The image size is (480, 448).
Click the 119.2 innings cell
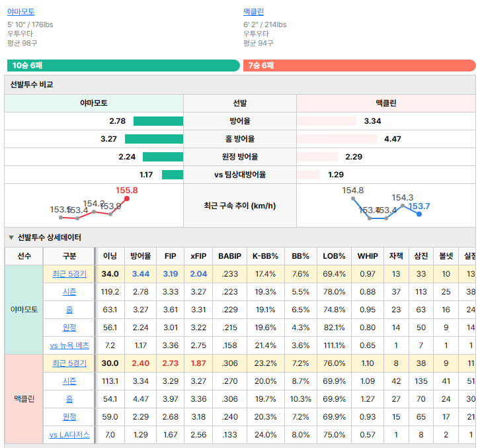point(110,292)
